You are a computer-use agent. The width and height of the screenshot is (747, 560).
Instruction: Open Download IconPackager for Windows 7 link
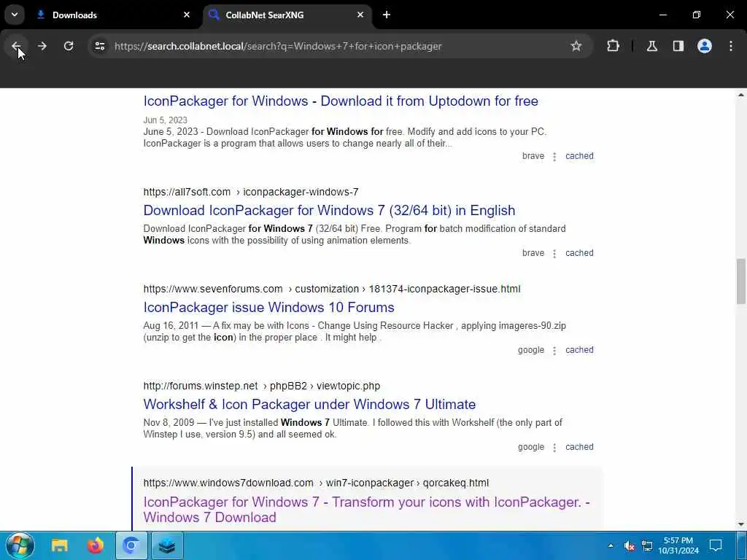tap(329, 211)
